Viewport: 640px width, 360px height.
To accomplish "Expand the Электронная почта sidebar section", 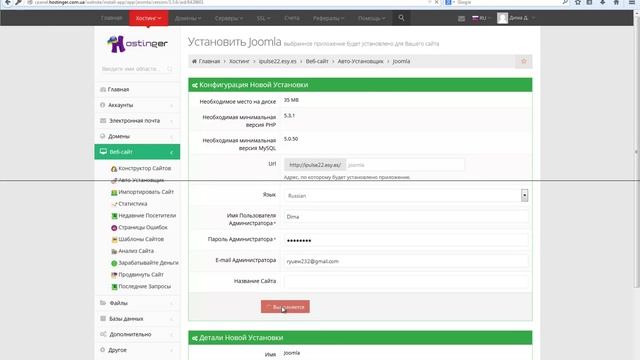I will pos(137,121).
